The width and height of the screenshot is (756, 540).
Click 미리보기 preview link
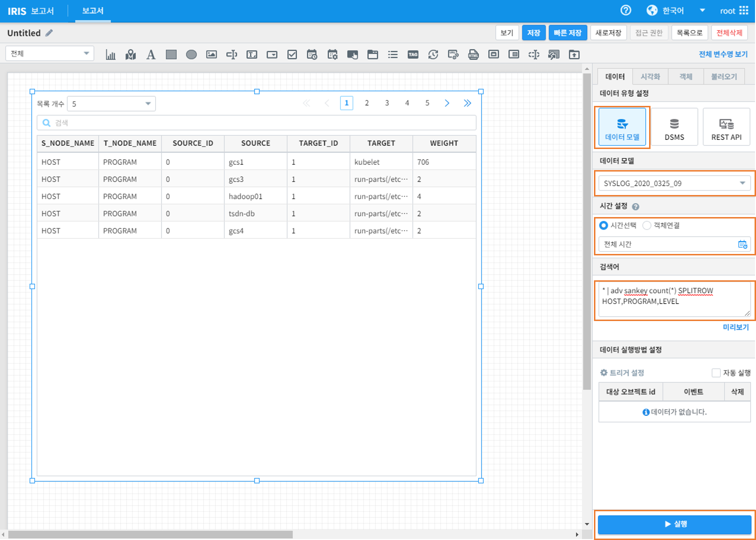coord(735,327)
